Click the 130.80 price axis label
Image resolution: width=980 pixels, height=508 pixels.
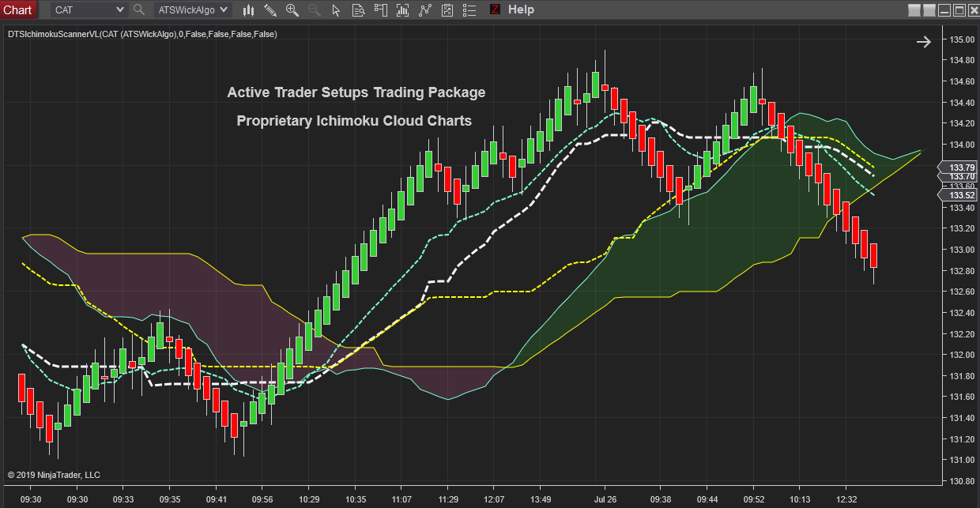[x=962, y=480]
